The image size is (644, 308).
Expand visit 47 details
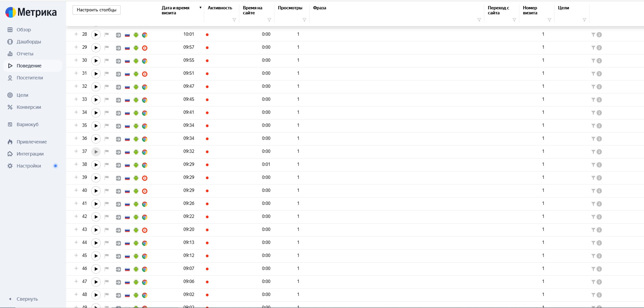click(x=76, y=281)
